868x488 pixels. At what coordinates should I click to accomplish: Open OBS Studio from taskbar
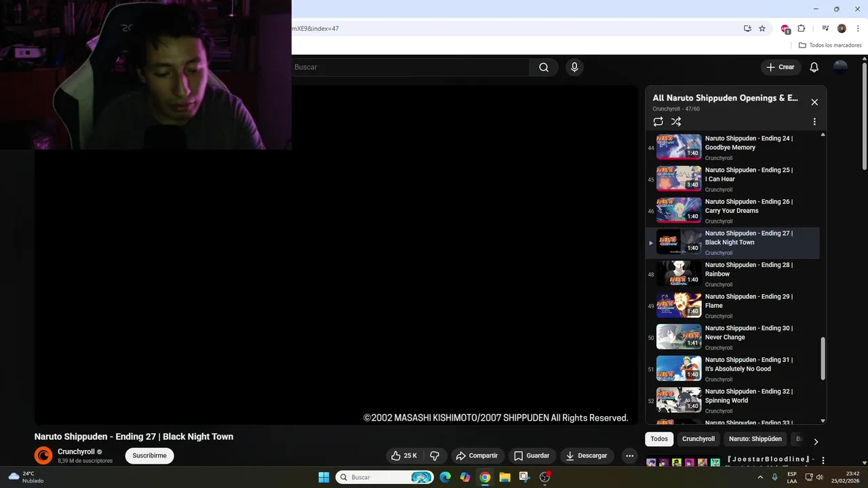[x=545, y=477]
